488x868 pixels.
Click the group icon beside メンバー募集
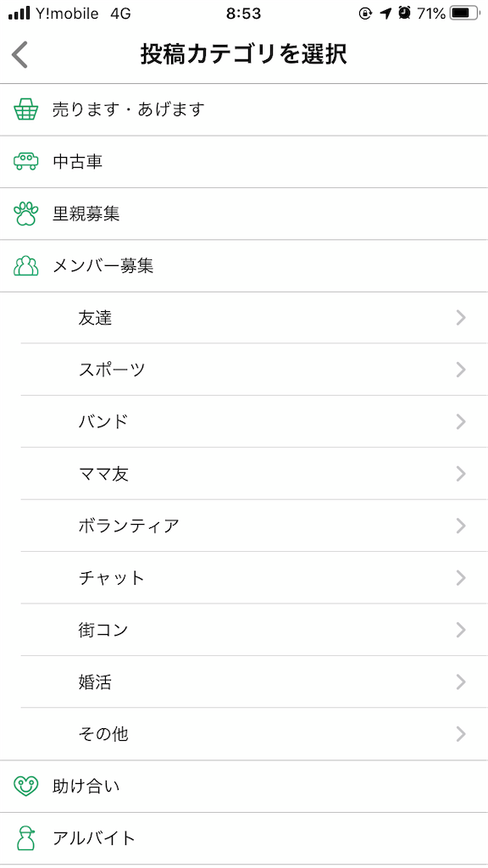[x=28, y=264]
